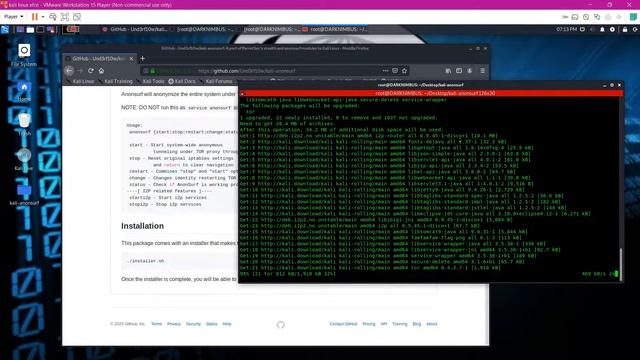Launch the terminal emulator from Kali panel

click(x=40, y=29)
